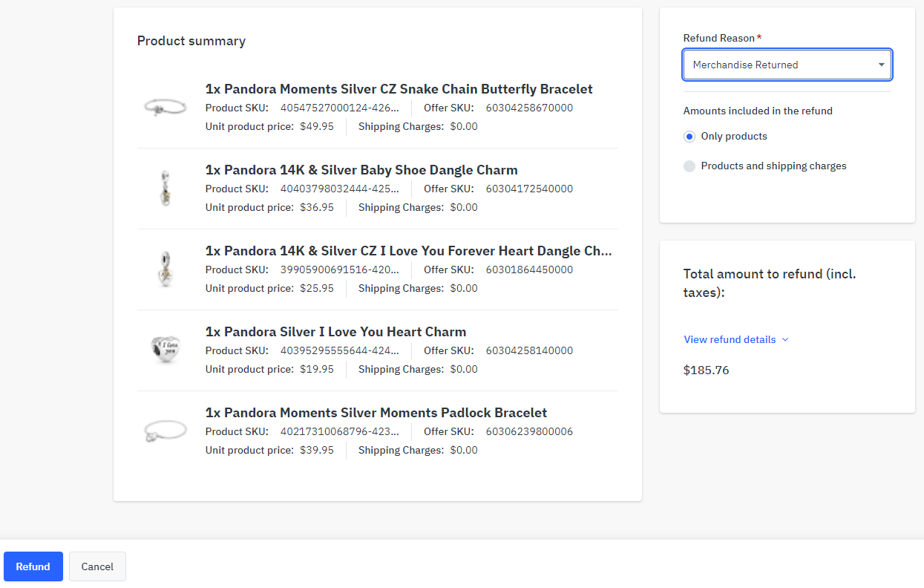Viewport: 924px width, 588px height.
Task: Click Product SKU 40547527000124-426...
Action: pos(339,108)
